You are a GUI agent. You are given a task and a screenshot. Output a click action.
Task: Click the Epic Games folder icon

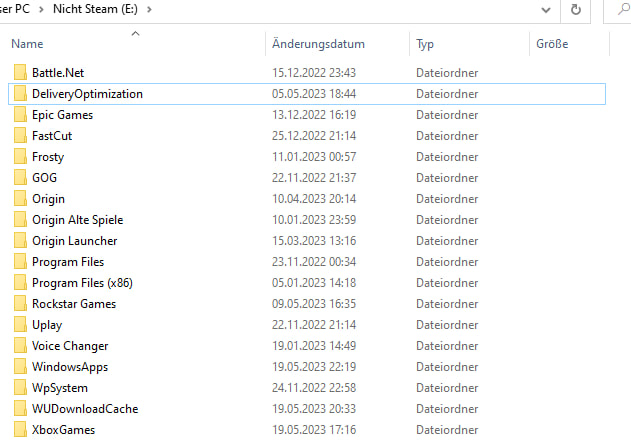[x=20, y=115]
